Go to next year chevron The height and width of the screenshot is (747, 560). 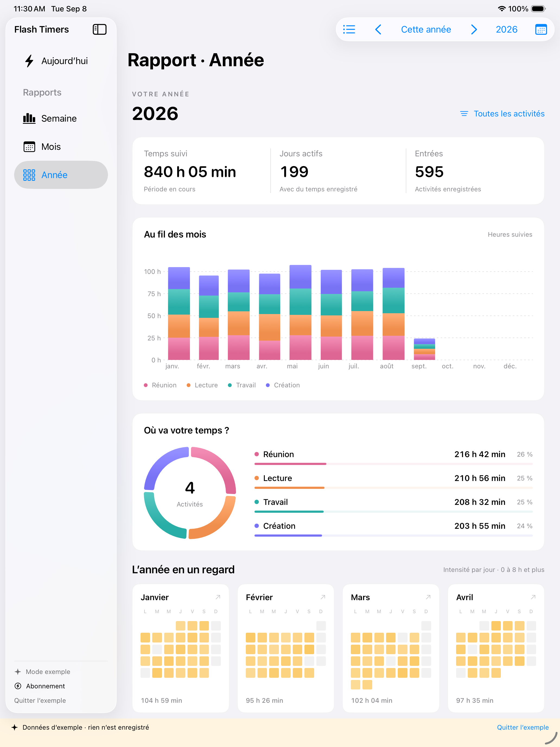coord(474,29)
